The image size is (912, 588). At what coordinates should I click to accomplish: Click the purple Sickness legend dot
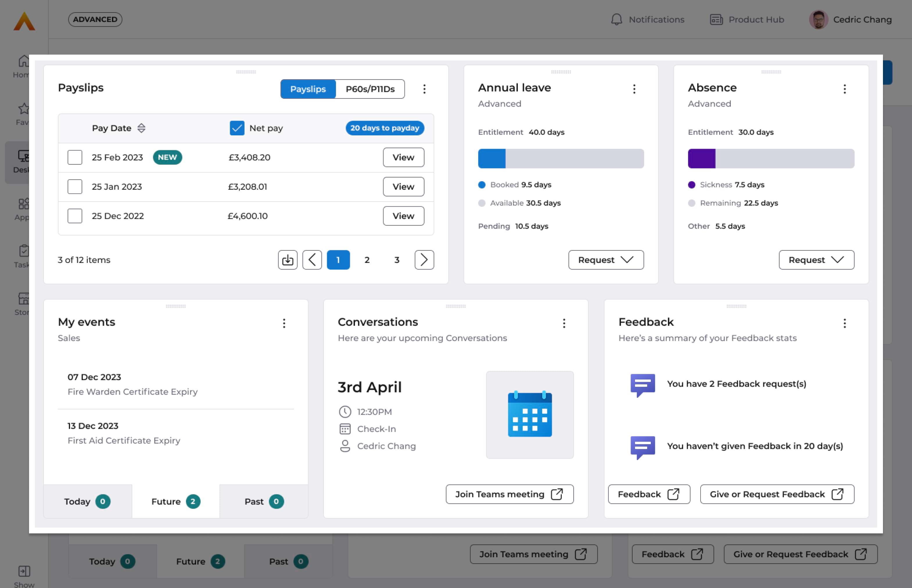point(691,185)
